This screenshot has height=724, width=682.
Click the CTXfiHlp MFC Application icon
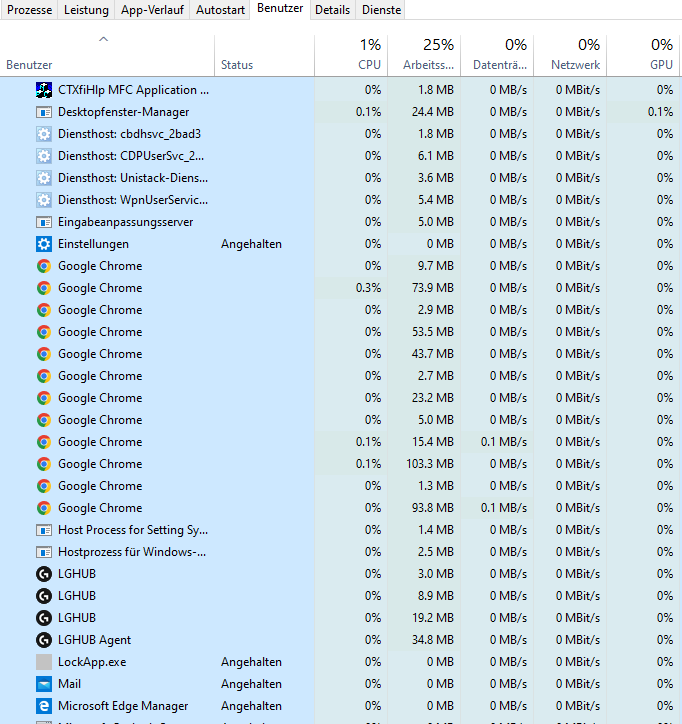click(x=44, y=90)
